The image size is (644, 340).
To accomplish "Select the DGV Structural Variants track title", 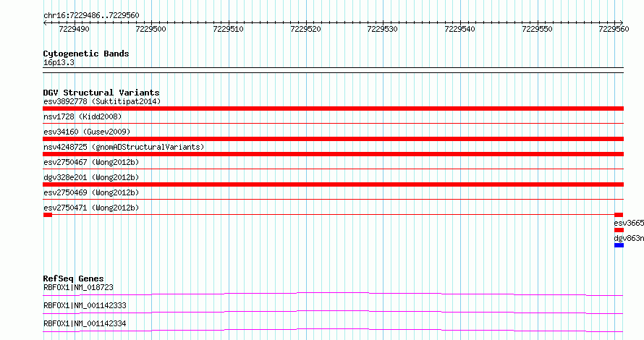I will pyautogui.click(x=101, y=93).
